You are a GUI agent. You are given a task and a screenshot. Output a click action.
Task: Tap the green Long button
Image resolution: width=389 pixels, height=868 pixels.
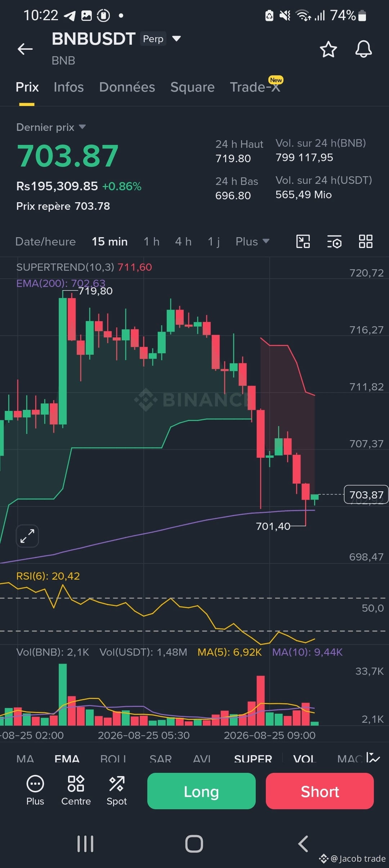click(201, 791)
